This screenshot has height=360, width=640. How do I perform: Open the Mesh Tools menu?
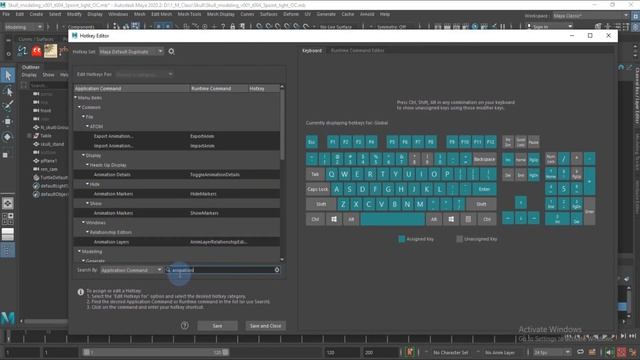pos(189,14)
